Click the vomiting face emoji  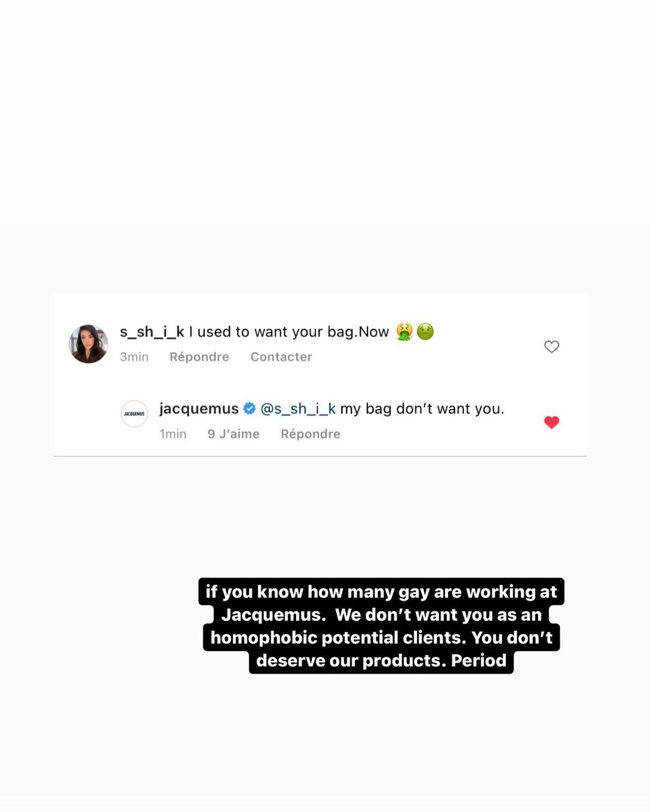click(x=404, y=332)
